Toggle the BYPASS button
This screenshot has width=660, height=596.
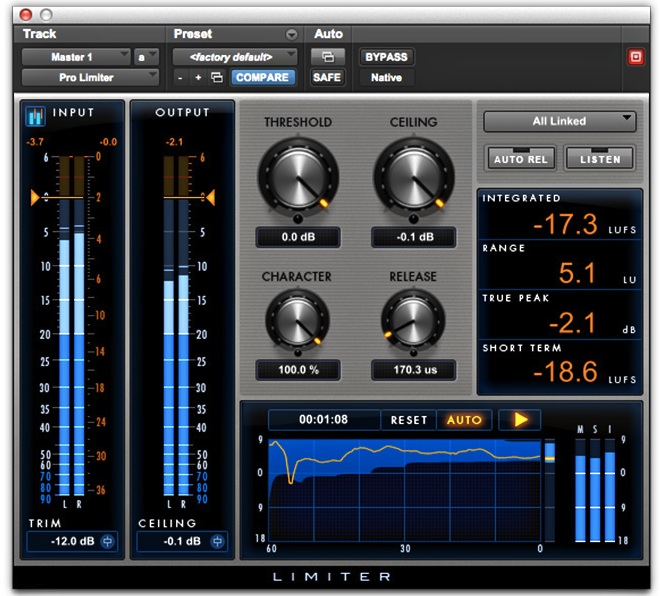pyautogui.click(x=385, y=57)
